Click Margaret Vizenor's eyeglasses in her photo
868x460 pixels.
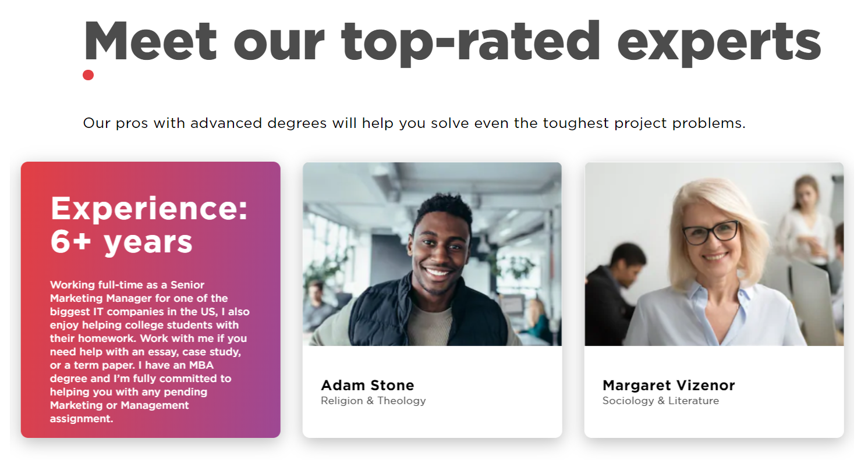point(710,233)
